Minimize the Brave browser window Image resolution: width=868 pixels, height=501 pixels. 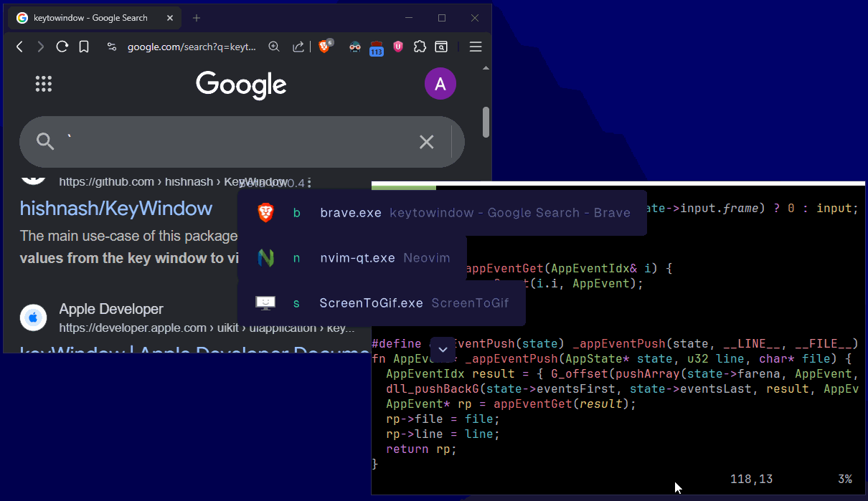pos(408,18)
